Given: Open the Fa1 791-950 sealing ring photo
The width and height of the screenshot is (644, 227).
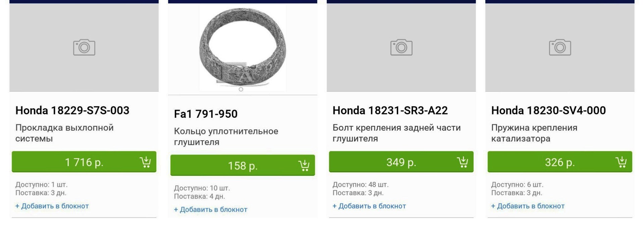Looking at the screenshot, I should pyautogui.click(x=243, y=47).
